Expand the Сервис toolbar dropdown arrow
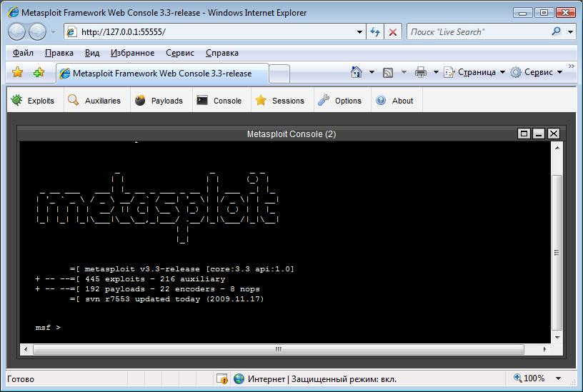This screenshot has width=583, height=392. (559, 72)
